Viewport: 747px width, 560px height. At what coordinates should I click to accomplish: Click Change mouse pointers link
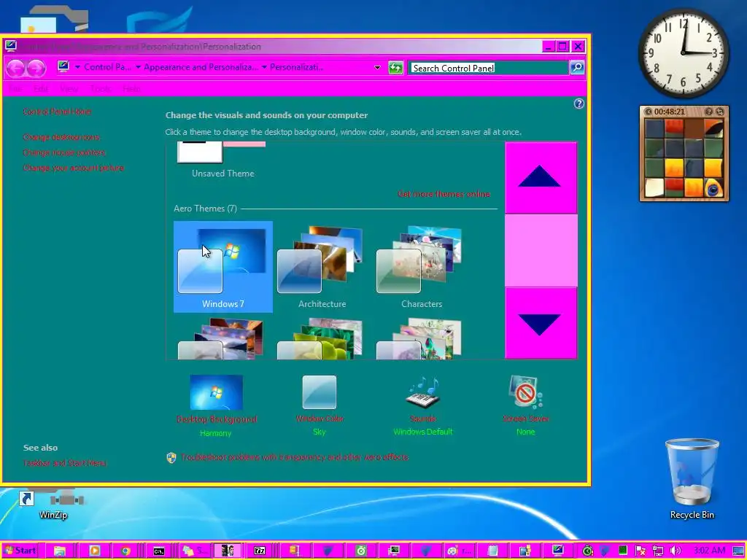(64, 152)
